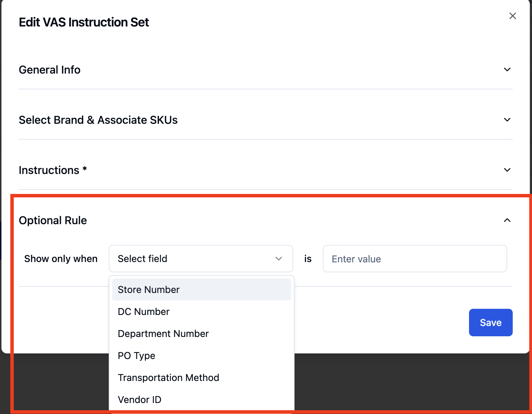Click the blue Save button
The height and width of the screenshot is (414, 532).
tap(491, 323)
